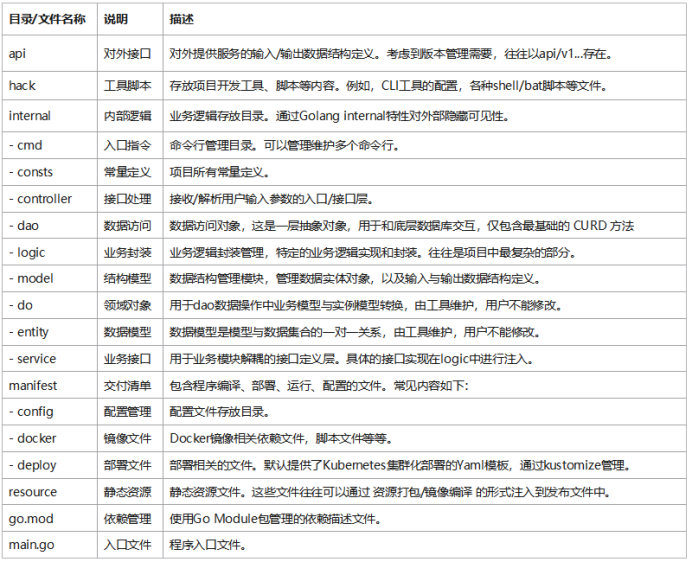The width and height of the screenshot is (692, 563).
Task: Click the '依赖管理' explanation cell
Action: [x=128, y=518]
